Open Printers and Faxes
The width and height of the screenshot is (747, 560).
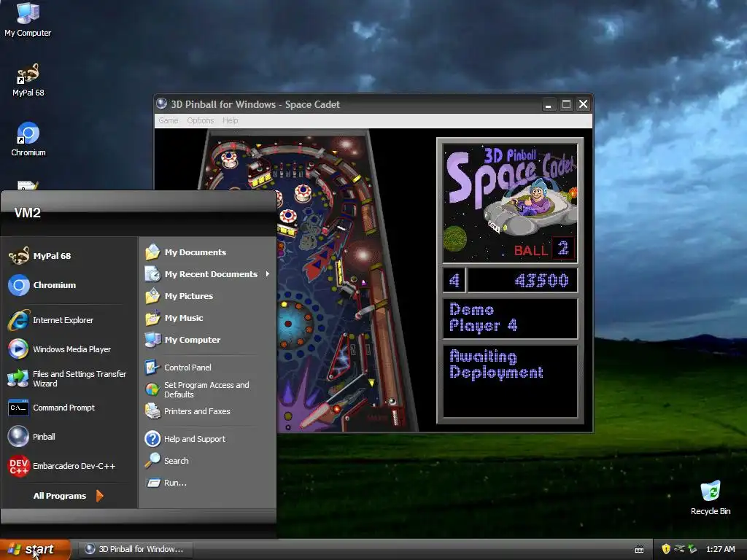click(206, 411)
